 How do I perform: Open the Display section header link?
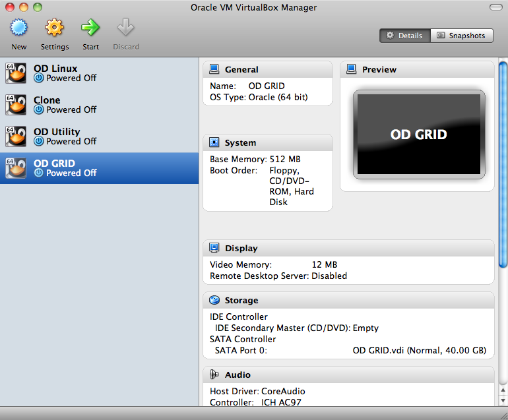[241, 249]
